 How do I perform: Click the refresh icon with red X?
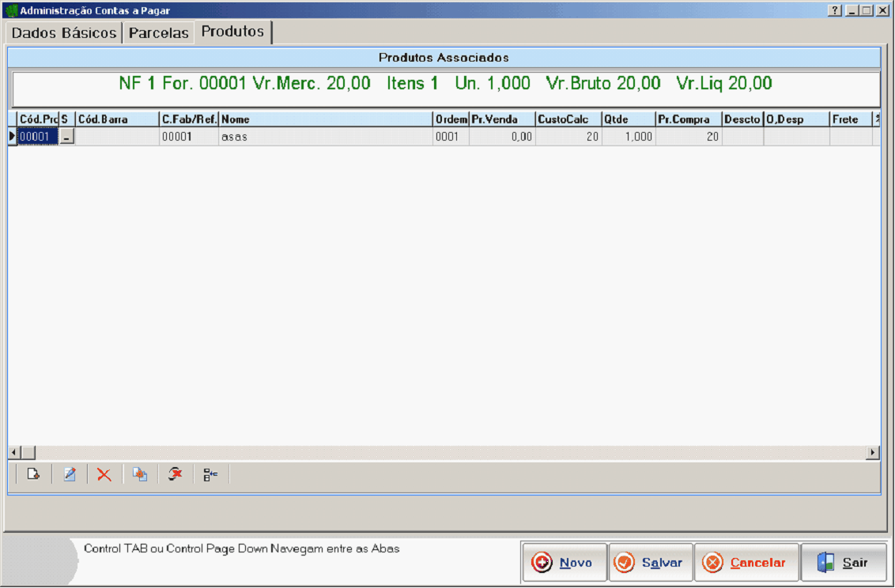pyautogui.click(x=176, y=475)
